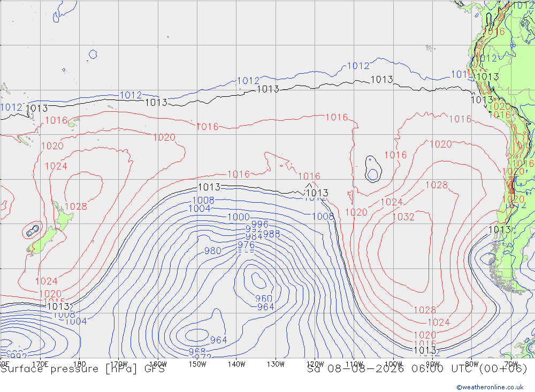Select the 988 isobar label
Viewport: 535px width, 392px height.
(x=272, y=234)
